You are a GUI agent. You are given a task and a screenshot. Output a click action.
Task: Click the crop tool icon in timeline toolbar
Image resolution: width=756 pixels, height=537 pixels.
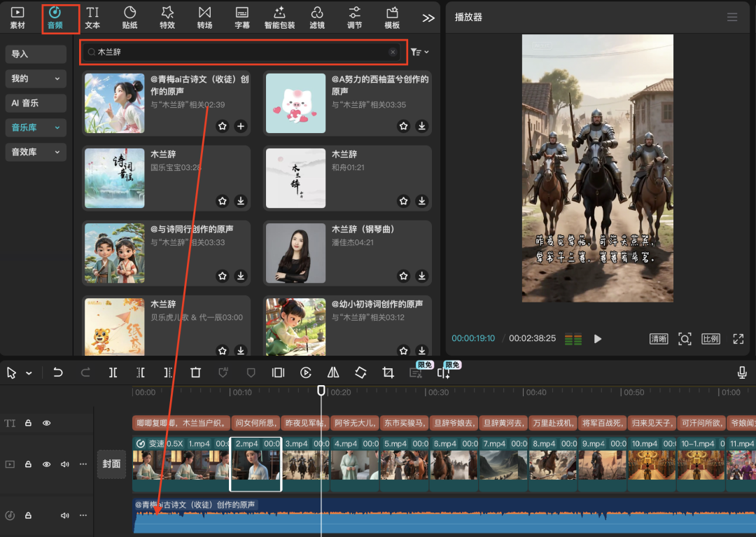[388, 373]
